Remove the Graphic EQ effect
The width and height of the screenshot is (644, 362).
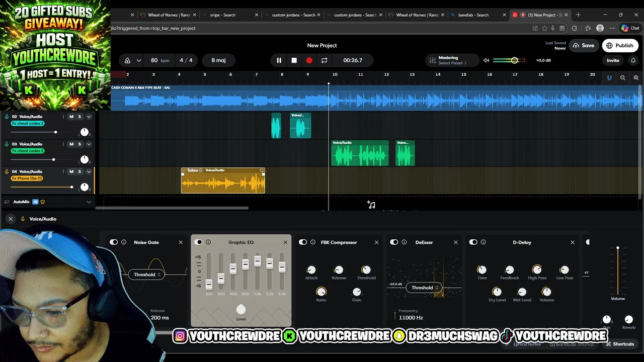(x=285, y=242)
